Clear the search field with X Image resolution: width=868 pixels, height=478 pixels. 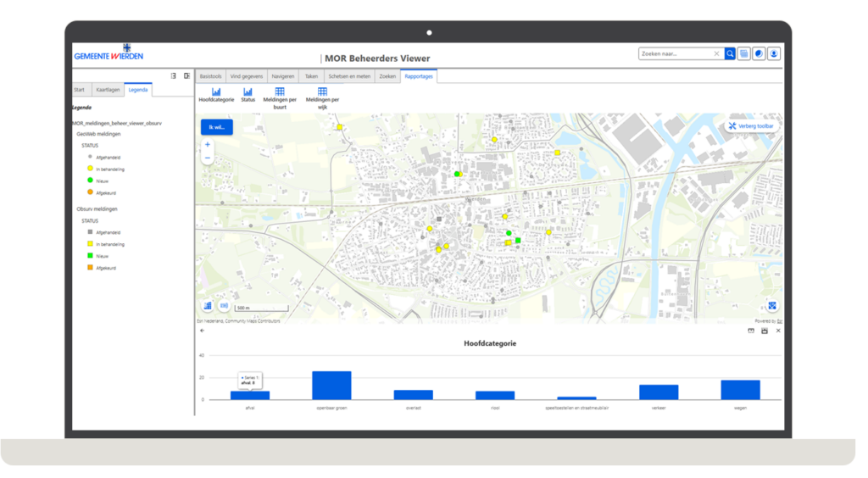click(x=716, y=53)
